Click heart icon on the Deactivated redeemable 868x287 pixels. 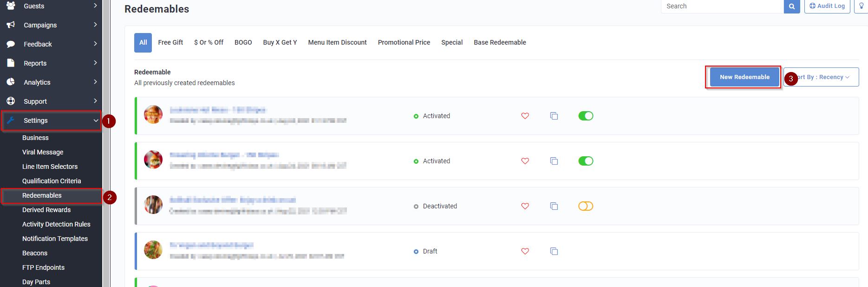click(x=525, y=206)
